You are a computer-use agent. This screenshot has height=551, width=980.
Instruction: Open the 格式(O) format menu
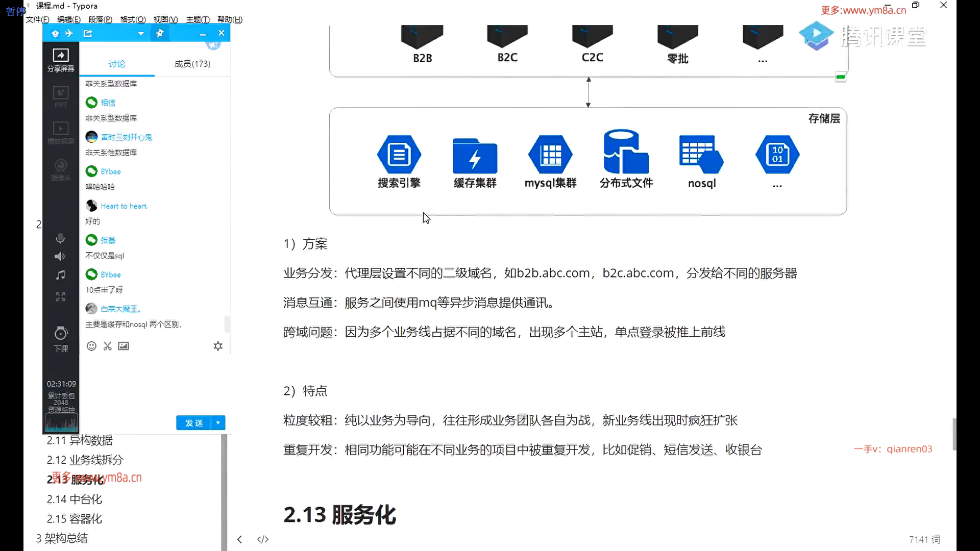coord(133,19)
